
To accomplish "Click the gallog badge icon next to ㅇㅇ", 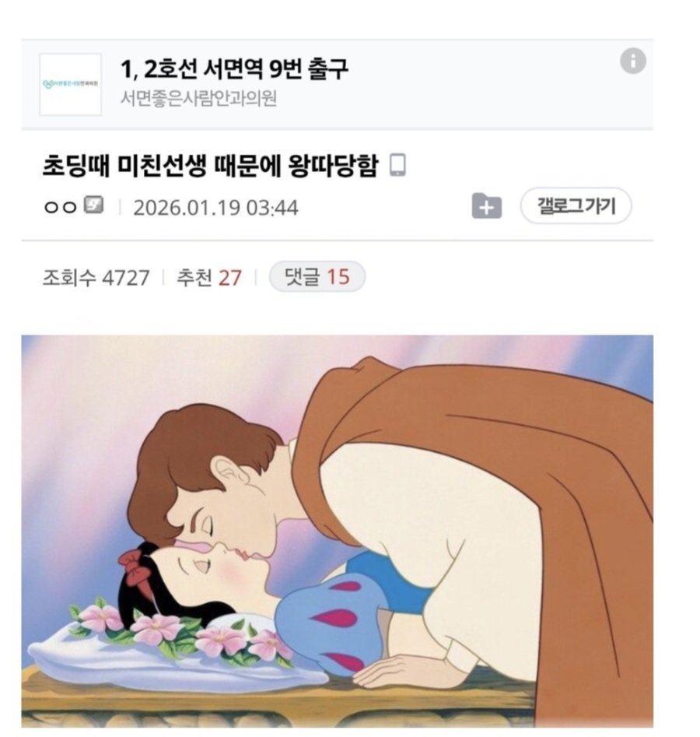I will [93, 205].
